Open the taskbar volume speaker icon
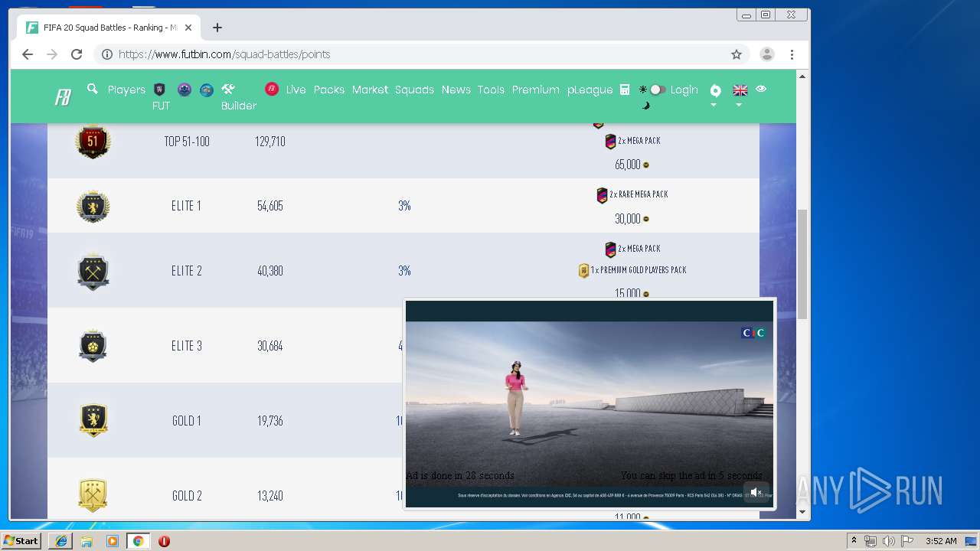This screenshot has width=980, height=551. (x=888, y=541)
